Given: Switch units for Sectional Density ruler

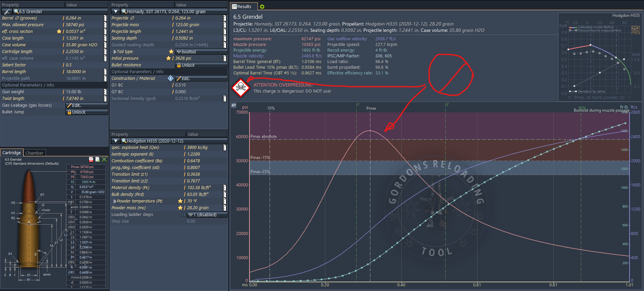Looking at the screenshot, I should pos(225,99).
